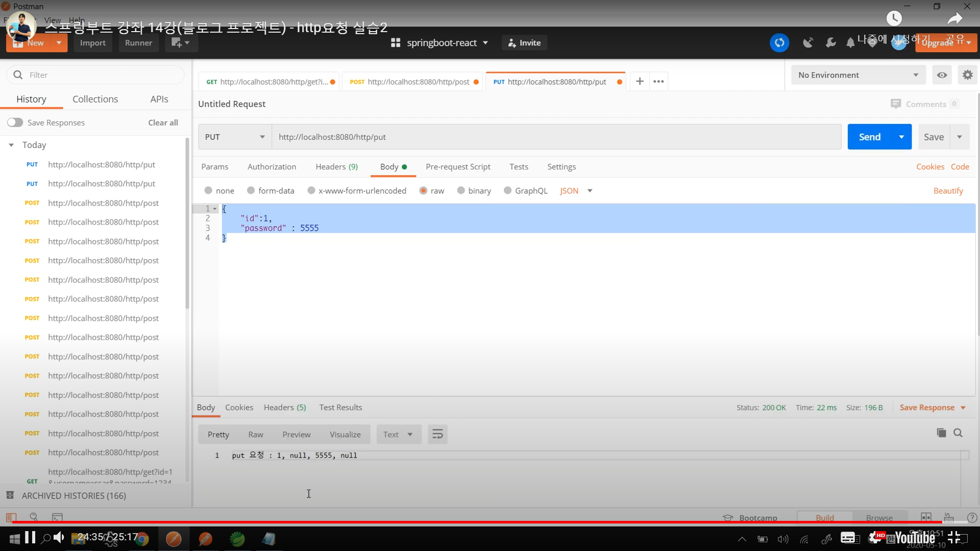The image size is (980, 551).
Task: Click the request URL input field
Action: click(x=556, y=137)
